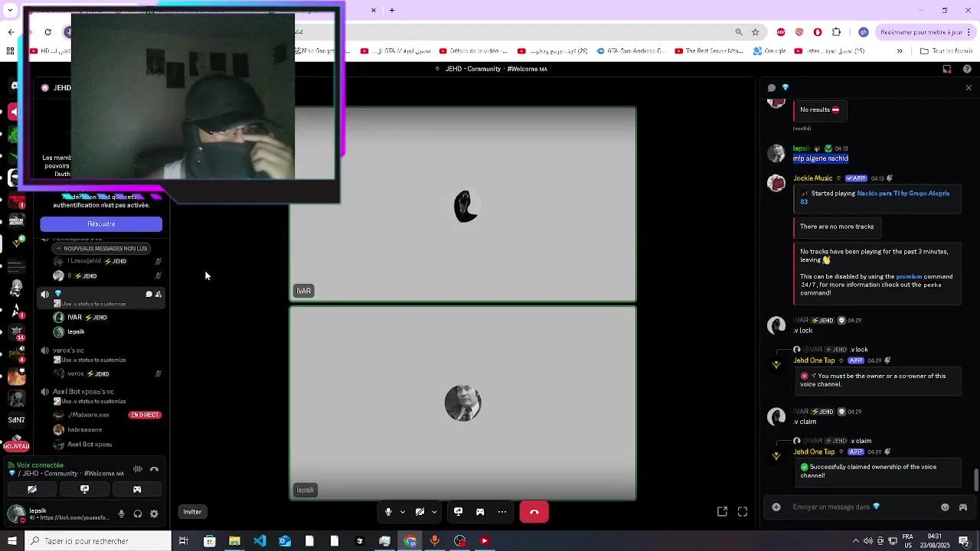
Task: Reload the page button
Action: point(47,32)
